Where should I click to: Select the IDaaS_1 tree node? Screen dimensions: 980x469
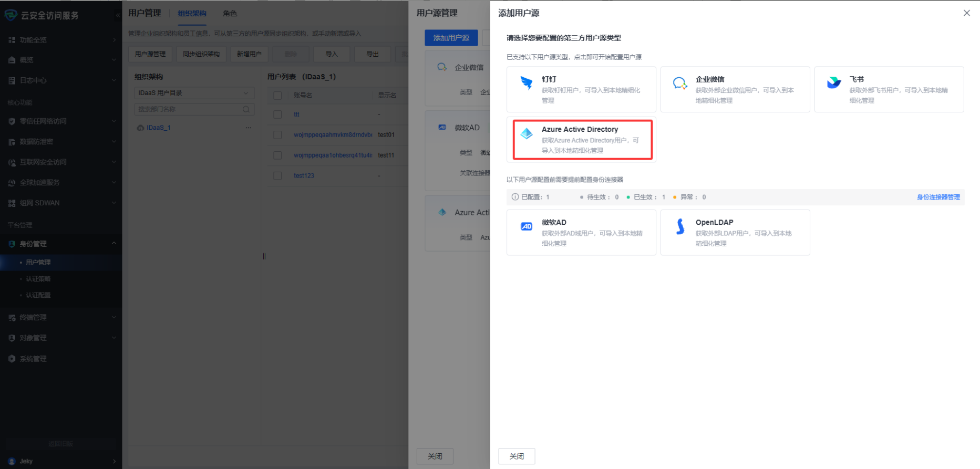(159, 128)
